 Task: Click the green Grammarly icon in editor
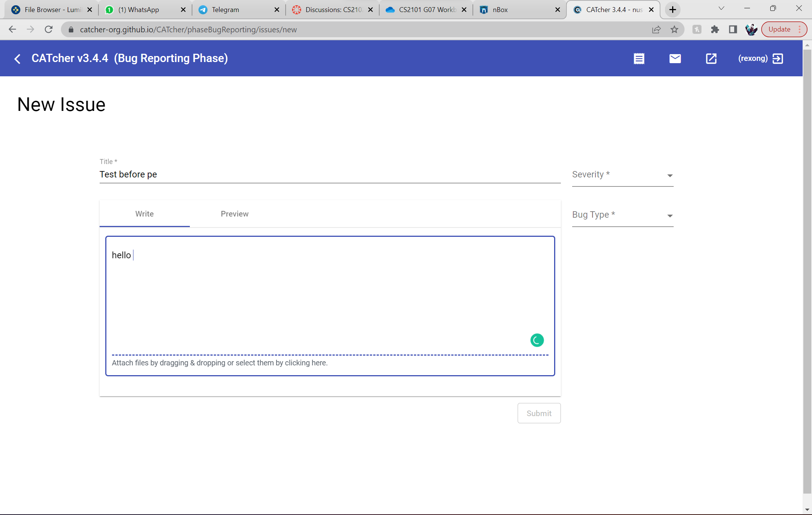click(537, 340)
